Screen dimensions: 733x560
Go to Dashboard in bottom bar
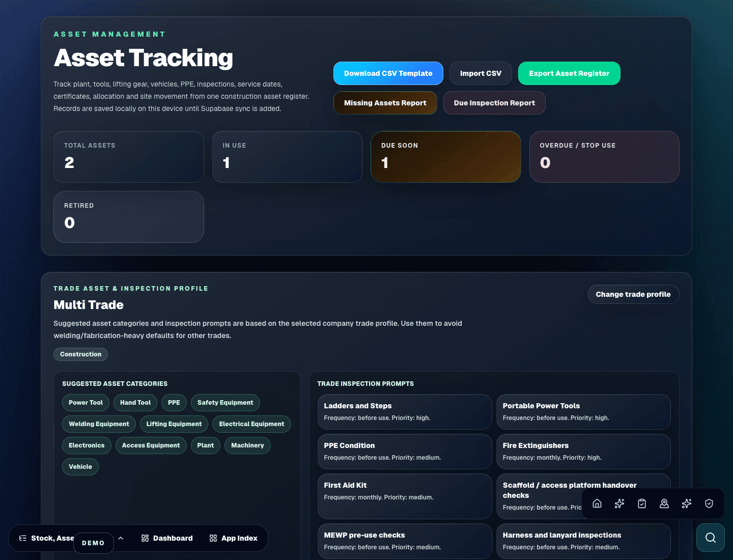click(167, 538)
